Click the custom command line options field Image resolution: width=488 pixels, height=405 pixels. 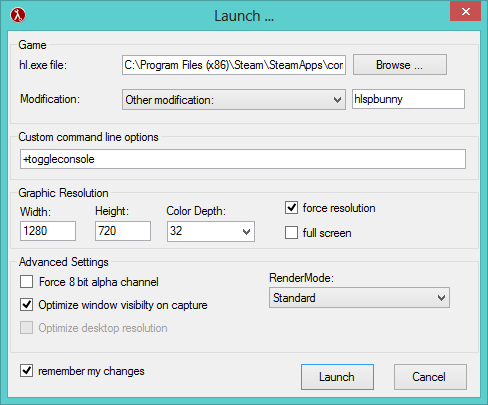point(243,159)
